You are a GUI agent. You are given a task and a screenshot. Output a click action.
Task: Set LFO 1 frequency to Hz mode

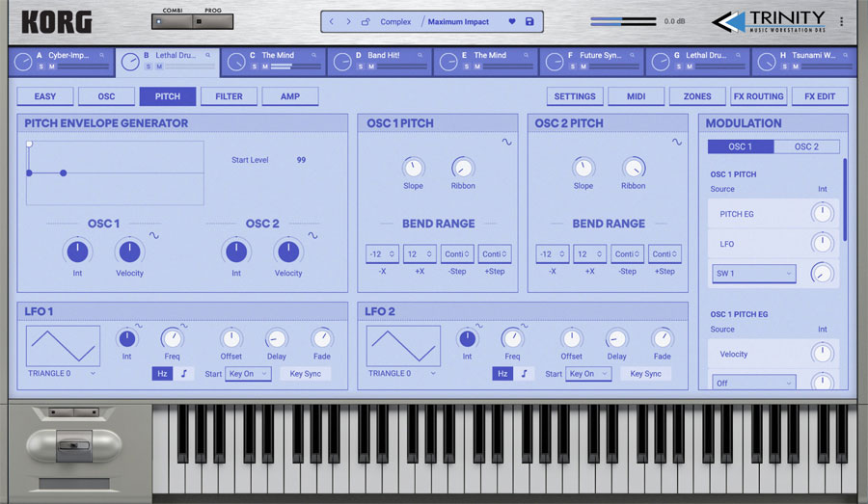(162, 374)
